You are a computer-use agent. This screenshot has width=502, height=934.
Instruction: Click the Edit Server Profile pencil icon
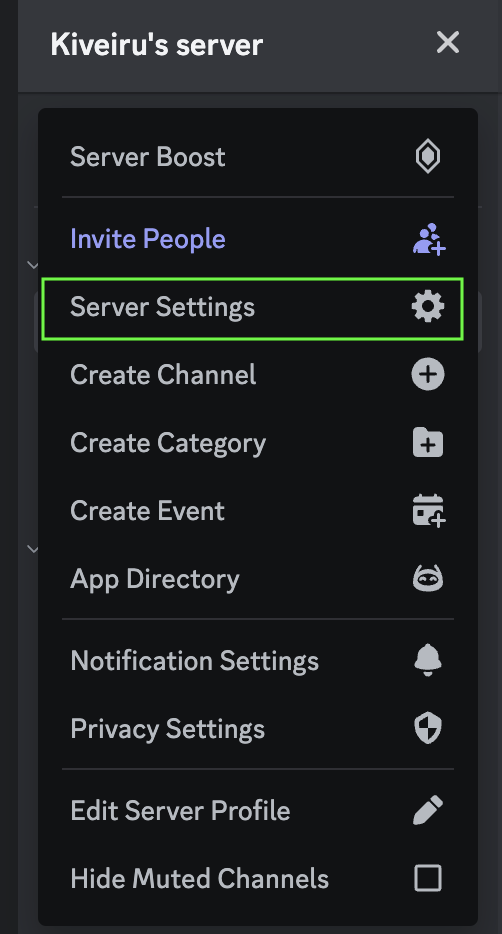[x=428, y=810]
